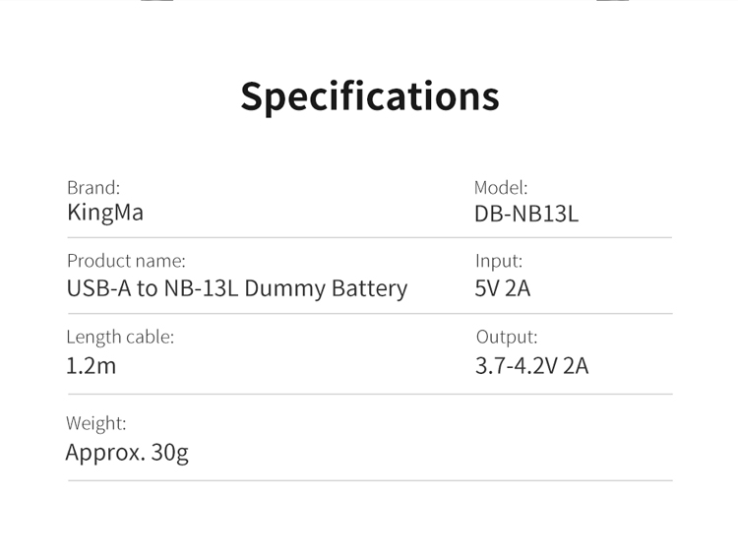Click divider line below 1.2m row
Image resolution: width=738 pixels, height=560 pixels.
click(x=370, y=394)
